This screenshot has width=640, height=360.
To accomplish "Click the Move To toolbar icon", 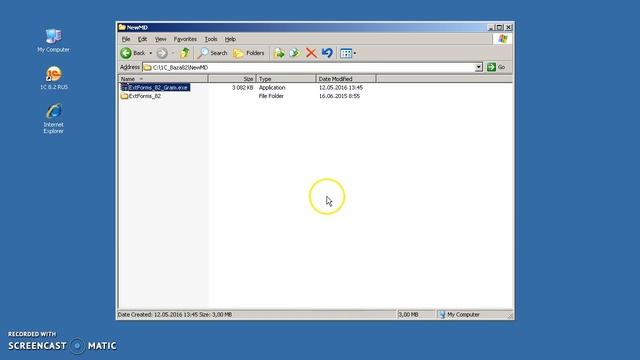I will [x=279, y=53].
